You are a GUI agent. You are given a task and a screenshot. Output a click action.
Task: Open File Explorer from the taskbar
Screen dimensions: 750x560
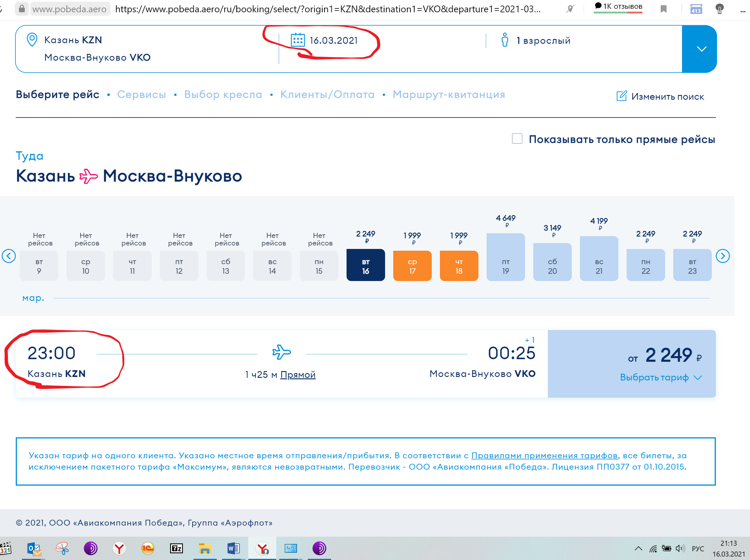coord(205,549)
